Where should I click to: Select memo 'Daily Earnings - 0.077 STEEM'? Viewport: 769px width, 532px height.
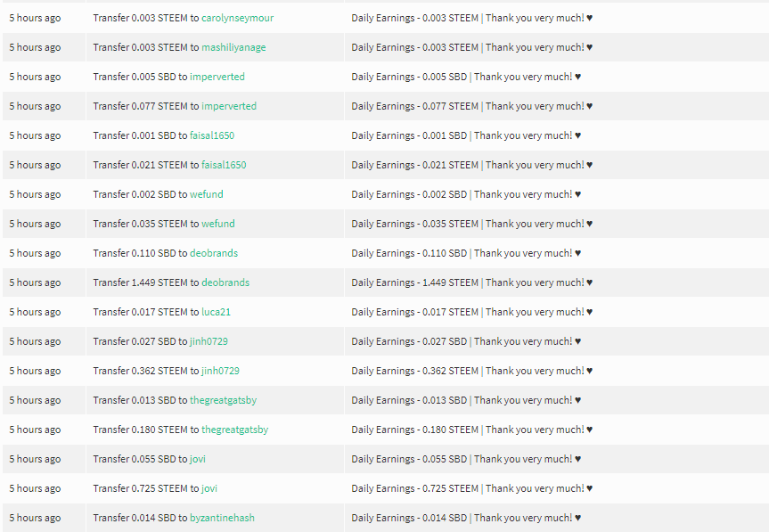tap(415, 106)
